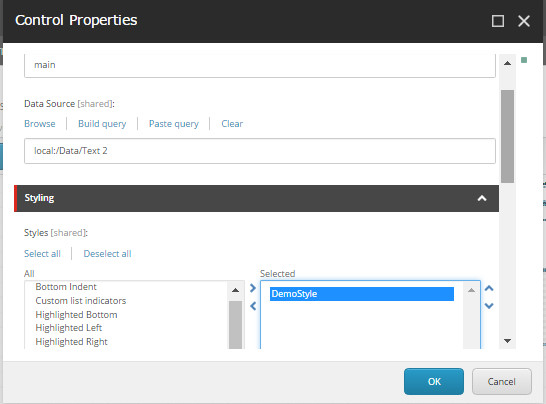Confirm with the OK button
The width and height of the screenshot is (546, 404).
pyautogui.click(x=434, y=382)
